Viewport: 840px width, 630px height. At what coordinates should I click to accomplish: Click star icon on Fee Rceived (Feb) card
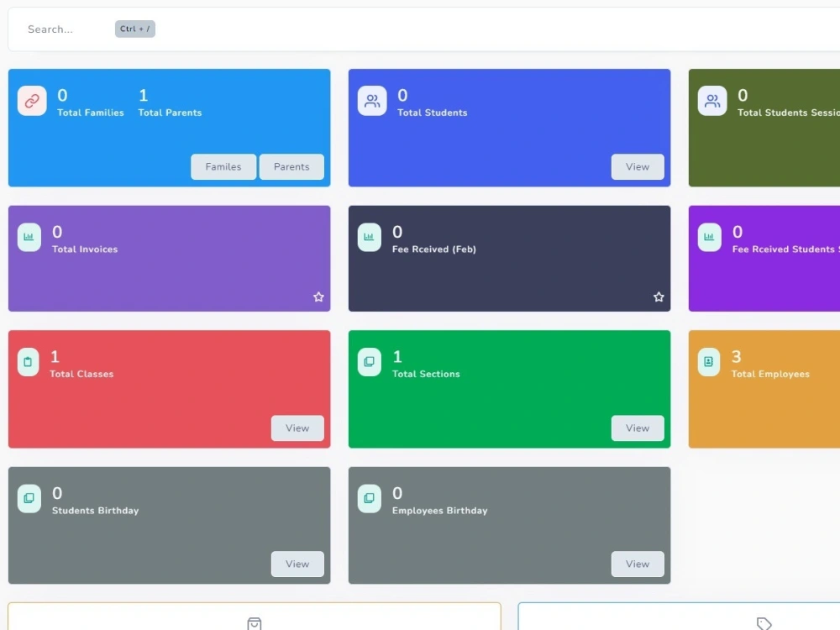[659, 297]
